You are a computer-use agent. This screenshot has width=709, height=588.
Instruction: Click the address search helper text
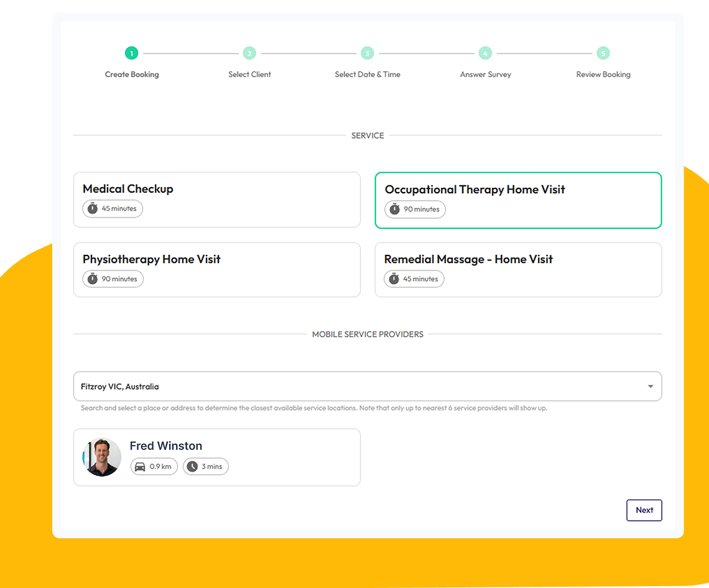[x=314, y=408]
